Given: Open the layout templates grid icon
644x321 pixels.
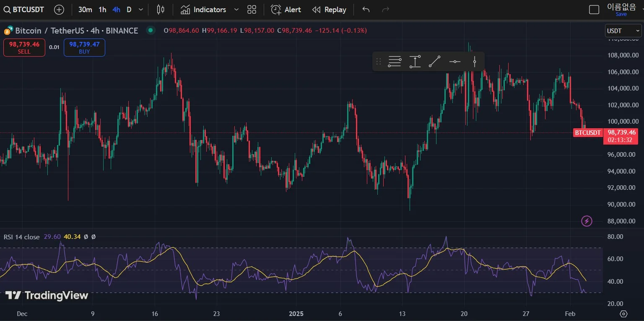Looking at the screenshot, I should click(252, 10).
